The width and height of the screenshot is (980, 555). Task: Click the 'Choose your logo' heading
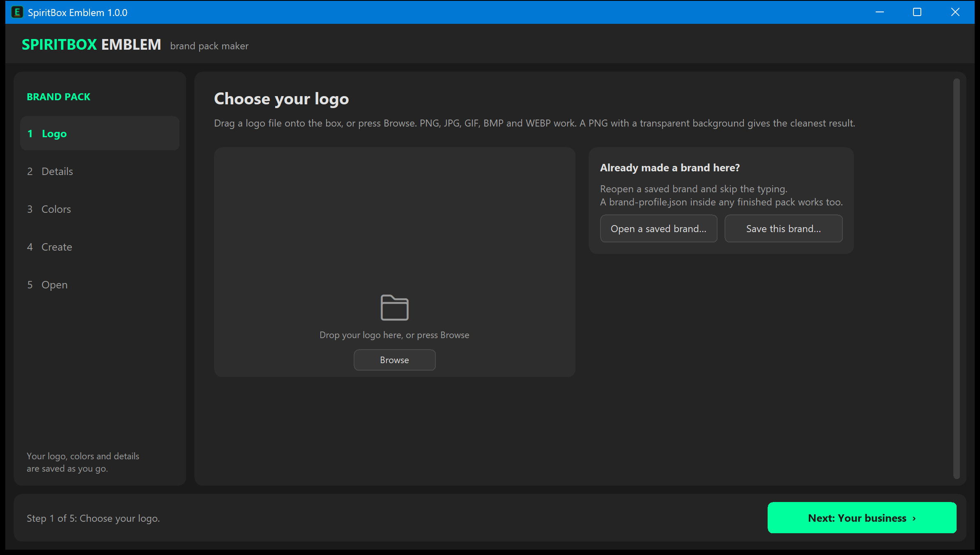[x=281, y=99]
